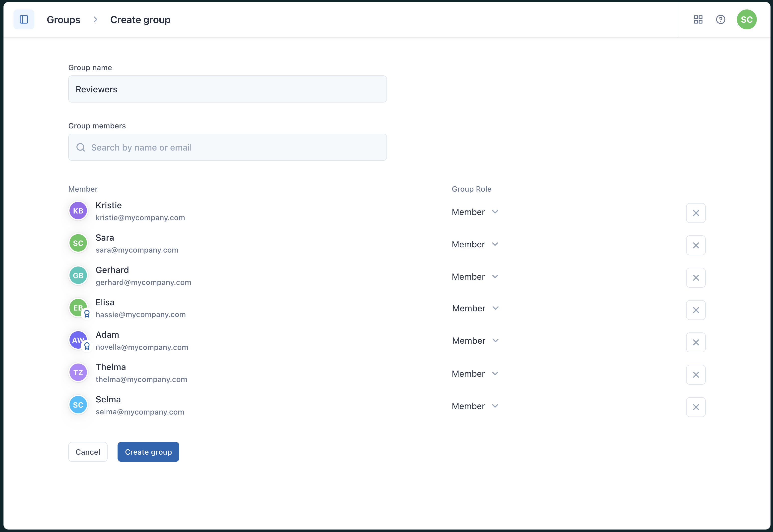Focus the Group name field

point(228,89)
